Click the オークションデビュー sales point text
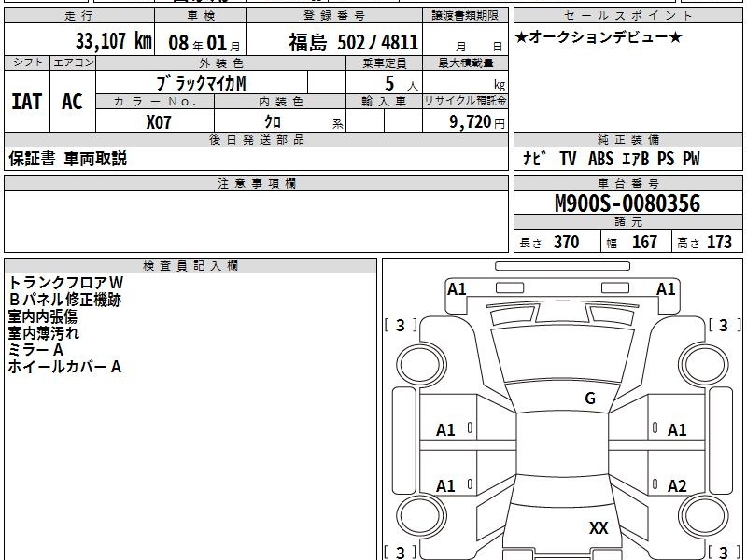 [599, 36]
